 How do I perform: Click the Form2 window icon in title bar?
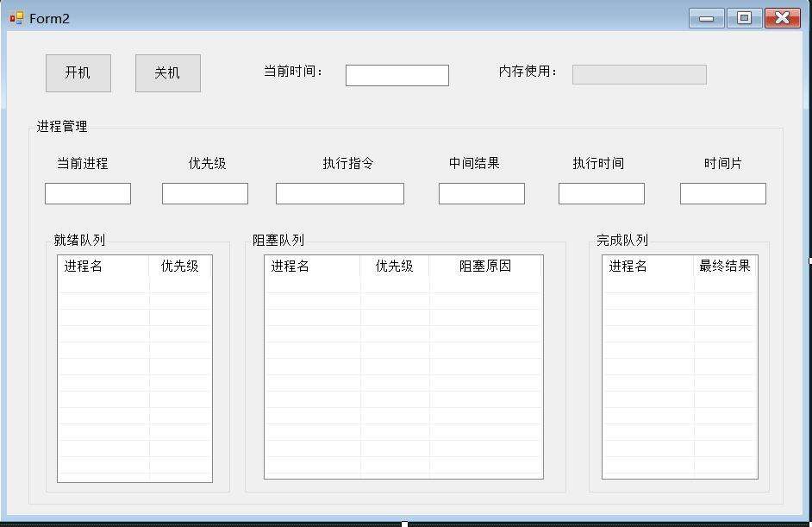pyautogui.click(x=15, y=17)
